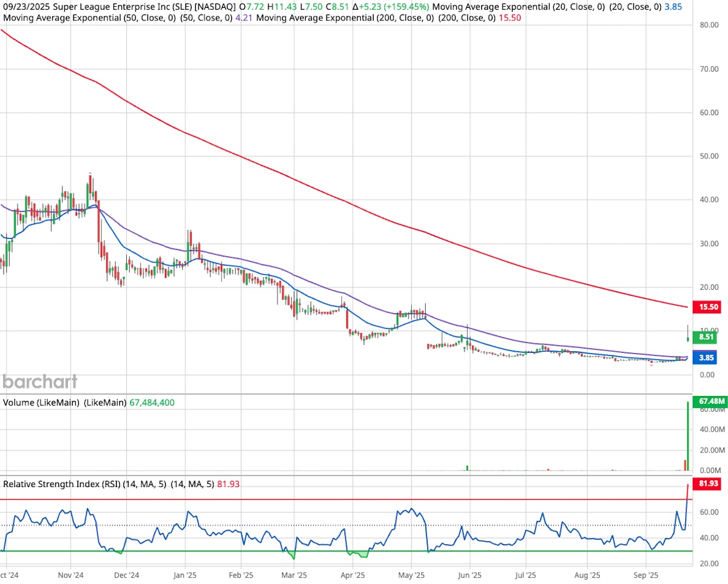Click the green 8.51 last price flag
728x584 pixels.
coord(704,337)
